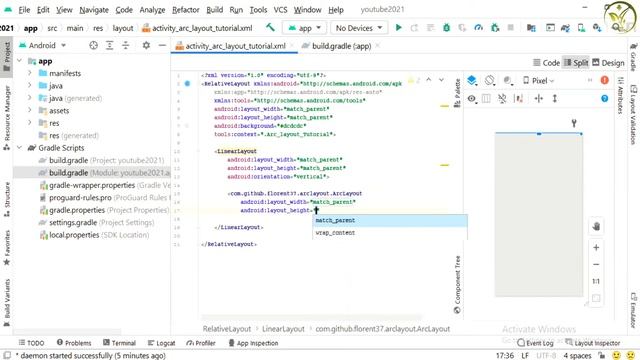The height and width of the screenshot is (360, 640).
Task: Open the Night Mode selector icon
Action: [x=508, y=80]
